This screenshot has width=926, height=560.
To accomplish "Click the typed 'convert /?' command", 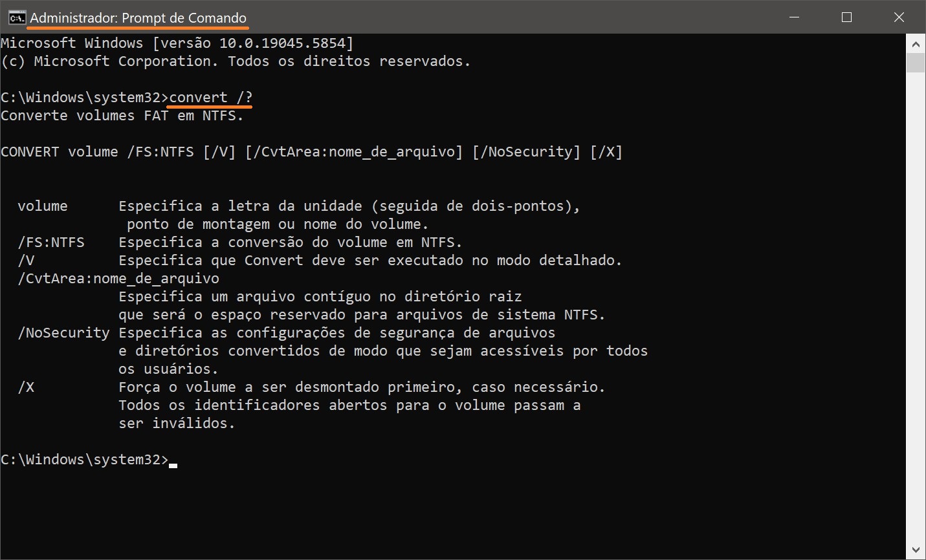I will [211, 98].
